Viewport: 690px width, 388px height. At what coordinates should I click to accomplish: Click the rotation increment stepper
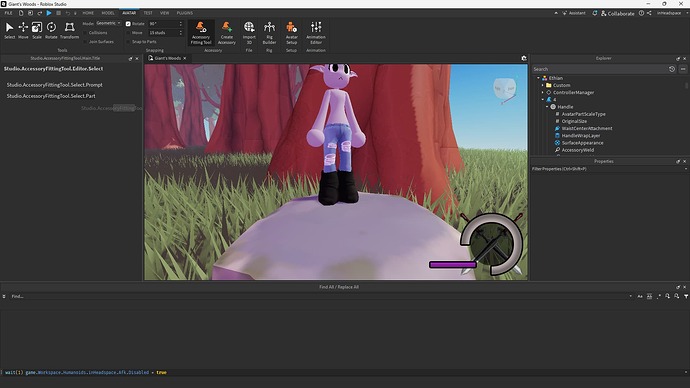click(180, 24)
